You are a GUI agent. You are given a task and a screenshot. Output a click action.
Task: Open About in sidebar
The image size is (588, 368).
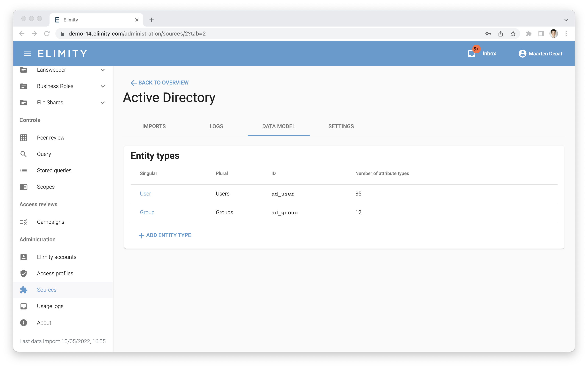63,323
